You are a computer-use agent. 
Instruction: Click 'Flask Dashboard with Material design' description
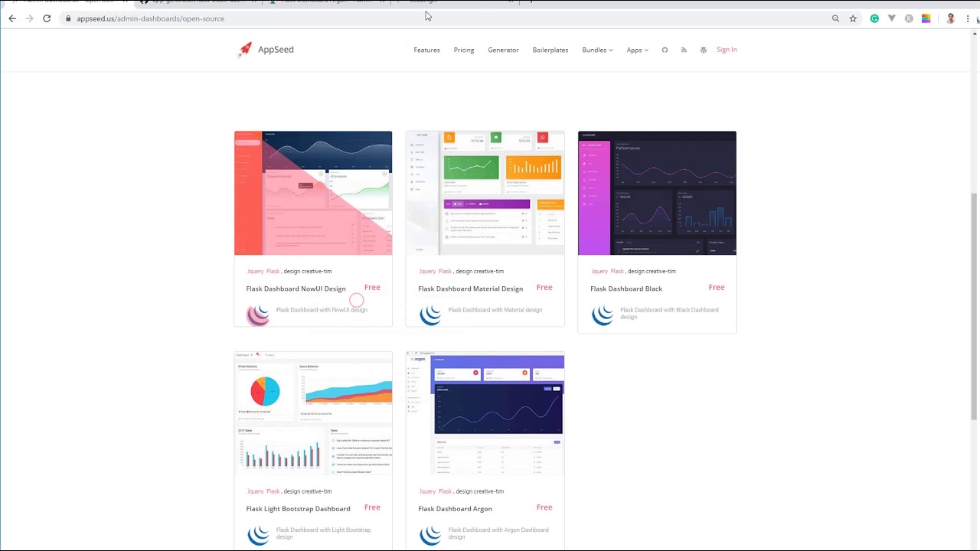495,310
